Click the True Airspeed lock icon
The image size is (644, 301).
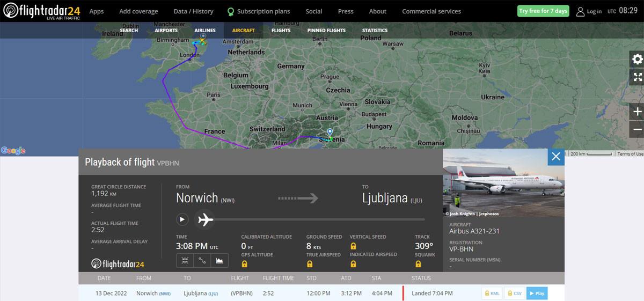[310, 264]
